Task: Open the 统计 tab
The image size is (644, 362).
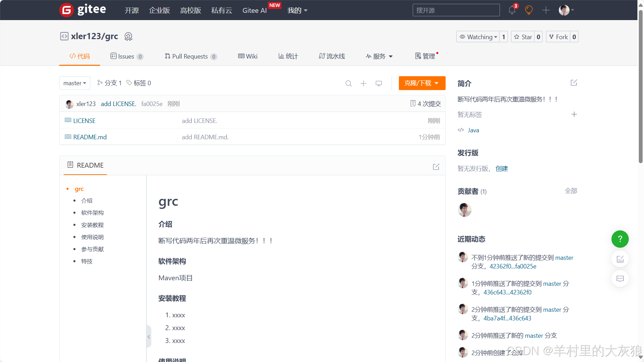Action: point(288,56)
